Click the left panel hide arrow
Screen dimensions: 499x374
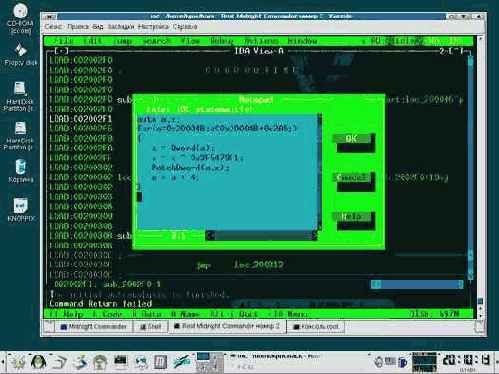[x=3, y=362]
